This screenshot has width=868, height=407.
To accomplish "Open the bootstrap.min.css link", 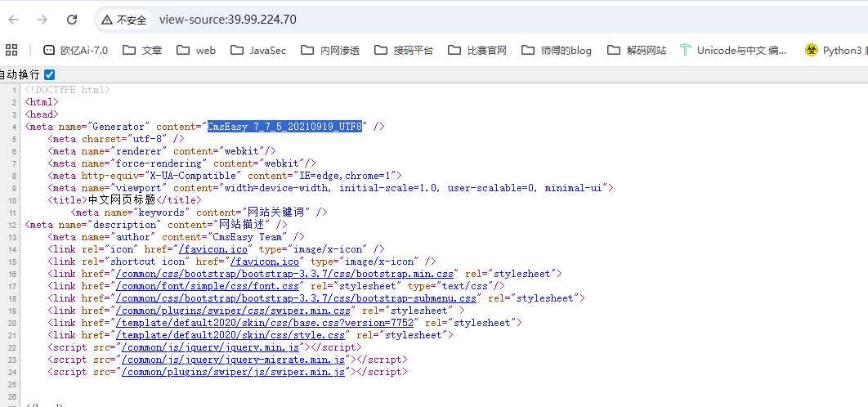I will click(284, 274).
